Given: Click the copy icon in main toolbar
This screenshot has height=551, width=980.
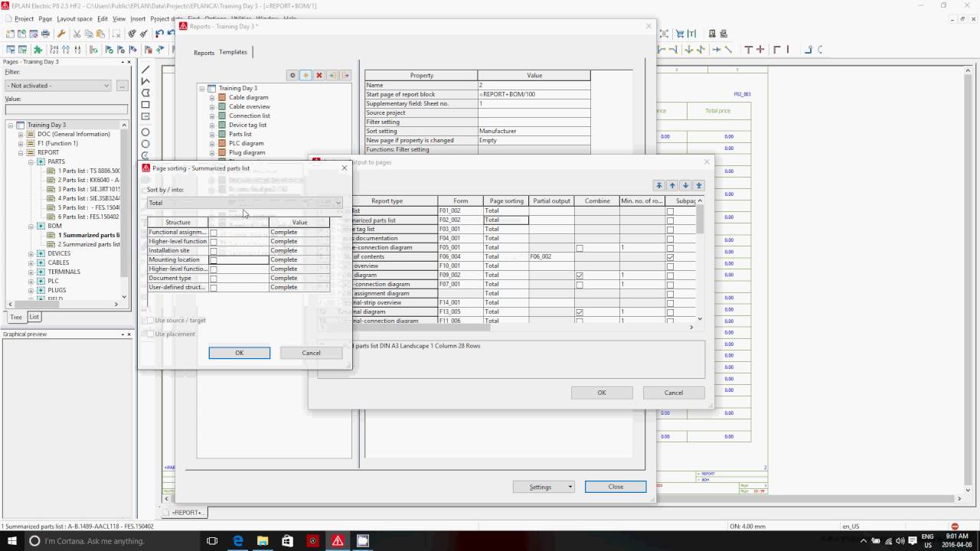Looking at the screenshot, I should 89,34.
